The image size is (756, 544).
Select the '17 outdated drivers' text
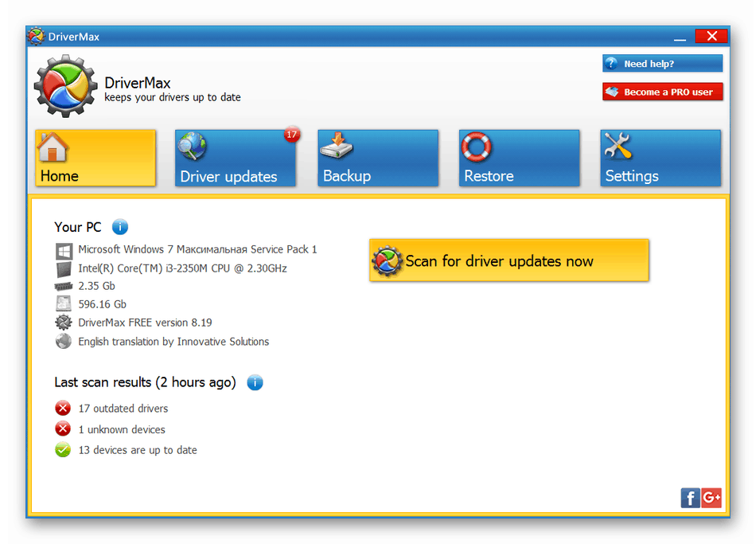pos(123,409)
